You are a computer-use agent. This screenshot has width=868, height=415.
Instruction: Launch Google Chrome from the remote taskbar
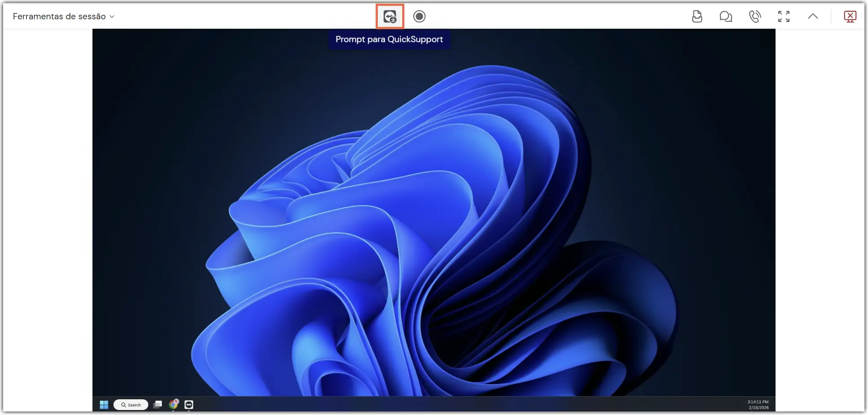(x=174, y=404)
